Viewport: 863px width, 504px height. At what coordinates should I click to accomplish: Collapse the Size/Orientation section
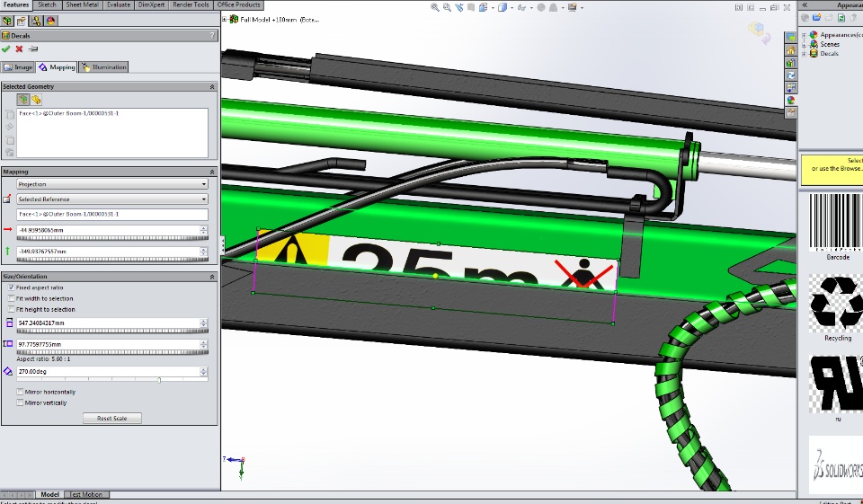tap(212, 277)
